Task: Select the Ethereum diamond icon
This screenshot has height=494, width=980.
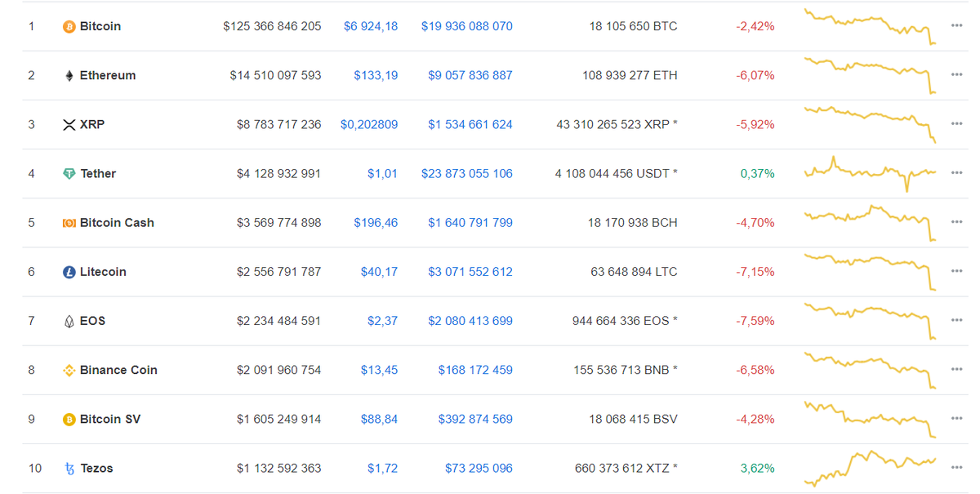Action: click(69, 74)
